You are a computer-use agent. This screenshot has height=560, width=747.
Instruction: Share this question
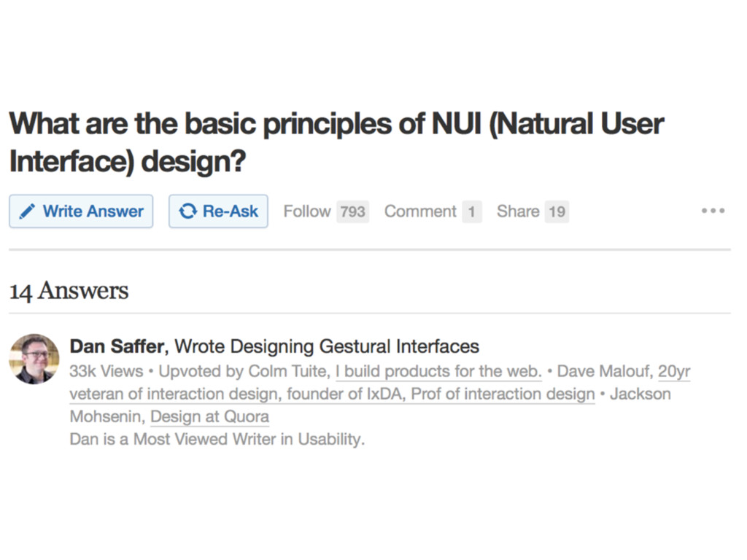pyautogui.click(x=518, y=211)
